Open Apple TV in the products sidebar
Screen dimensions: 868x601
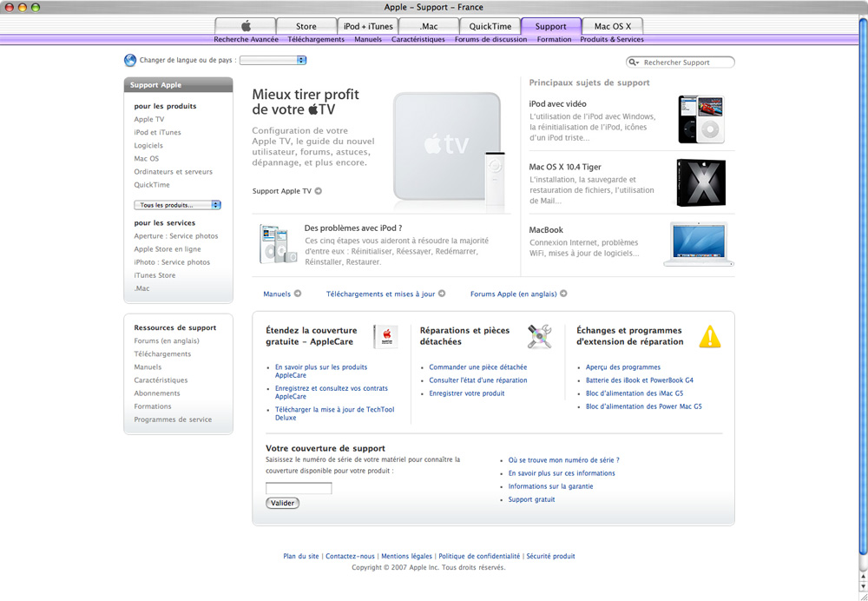(149, 120)
